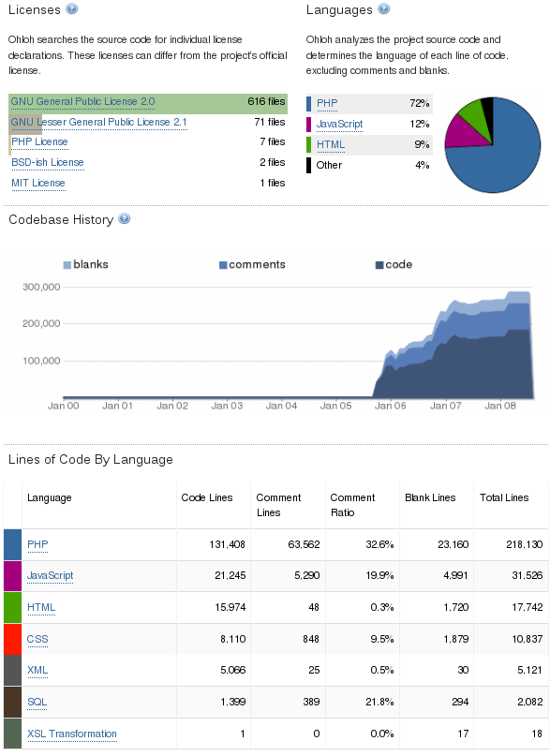Screen dimensions: 550x756
Task: Open the MIT License link
Action: (x=38, y=184)
